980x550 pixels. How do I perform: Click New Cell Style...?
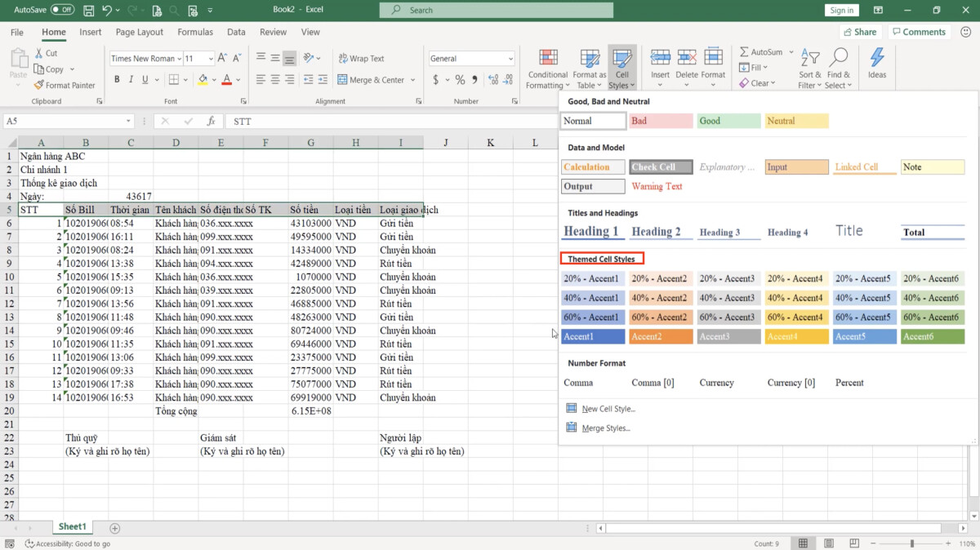coord(608,409)
